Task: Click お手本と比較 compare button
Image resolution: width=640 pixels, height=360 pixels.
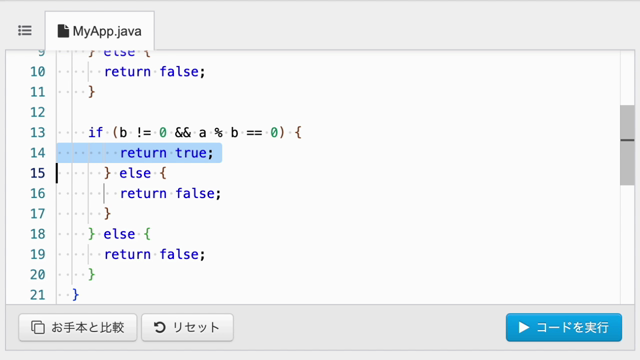Action: (78, 327)
